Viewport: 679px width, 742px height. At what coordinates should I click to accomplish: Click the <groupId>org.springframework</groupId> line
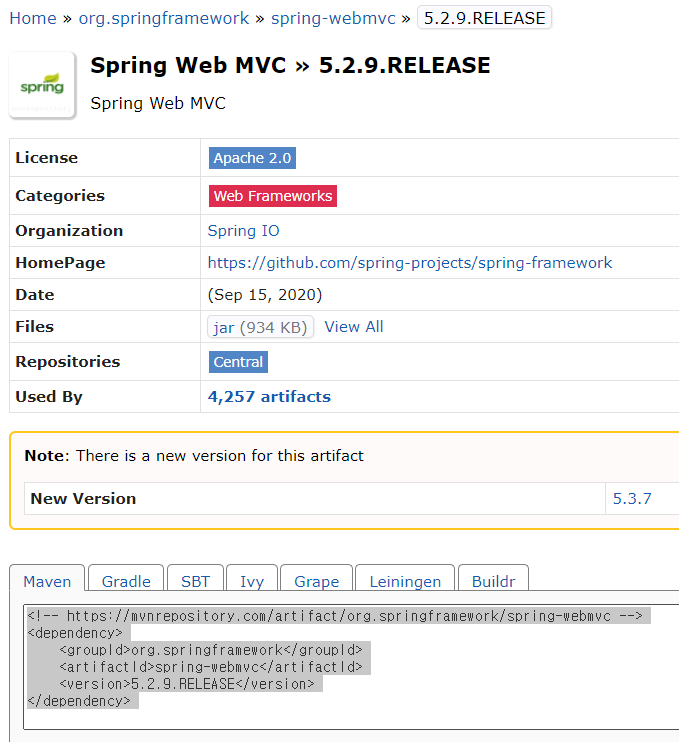pyautogui.click(x=211, y=650)
